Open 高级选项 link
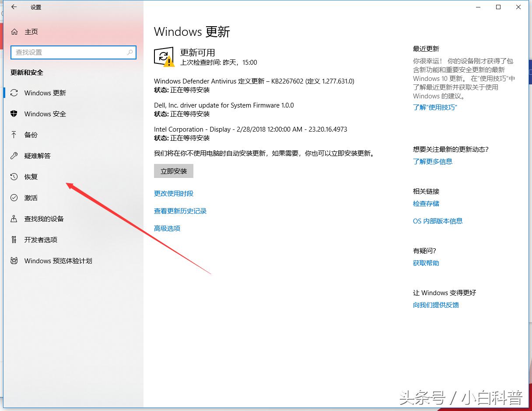Screen dimensions: 532x411 tap(167, 228)
